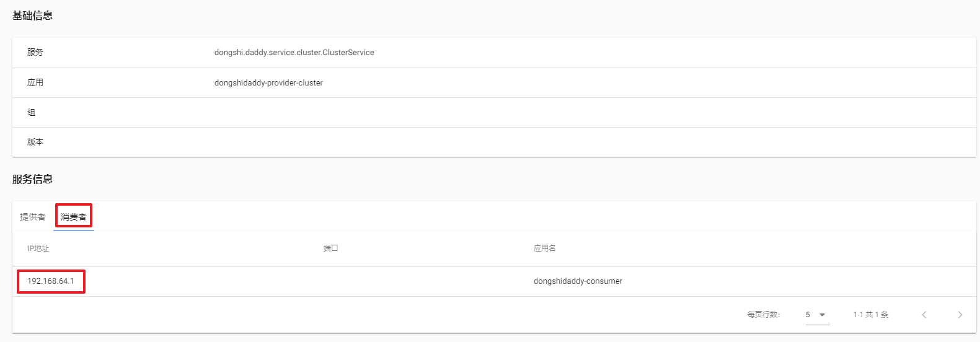Click the 端口 column header
Viewport: 980px width, 342px height.
pyautogui.click(x=331, y=248)
